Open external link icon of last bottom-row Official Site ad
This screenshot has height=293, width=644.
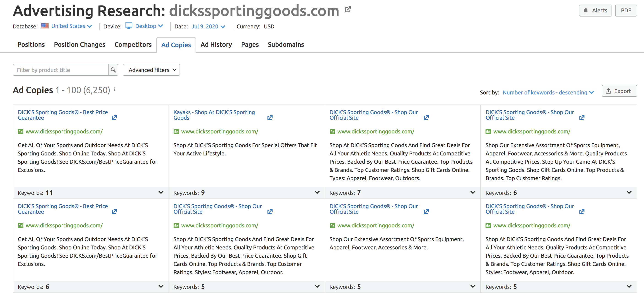pos(582,212)
